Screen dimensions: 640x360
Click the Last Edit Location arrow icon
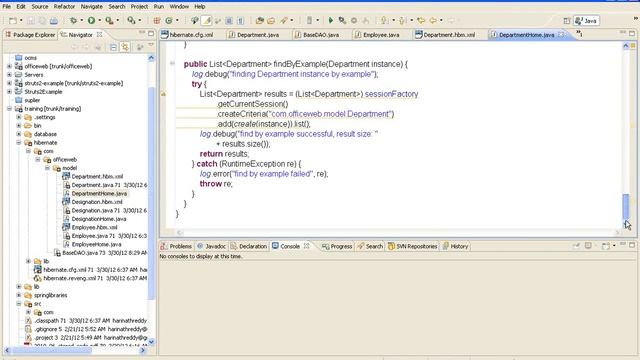pos(421,20)
